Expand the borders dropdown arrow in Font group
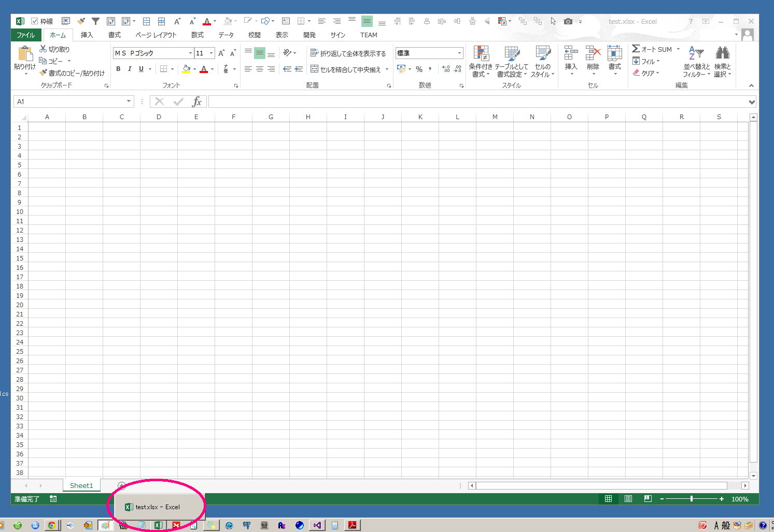Image resolution: width=774 pixels, height=532 pixels. (172, 69)
